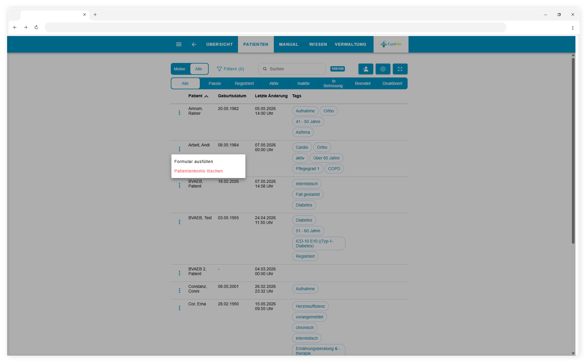Click the browser back arrow
The image size is (588, 364).
coord(15,27)
